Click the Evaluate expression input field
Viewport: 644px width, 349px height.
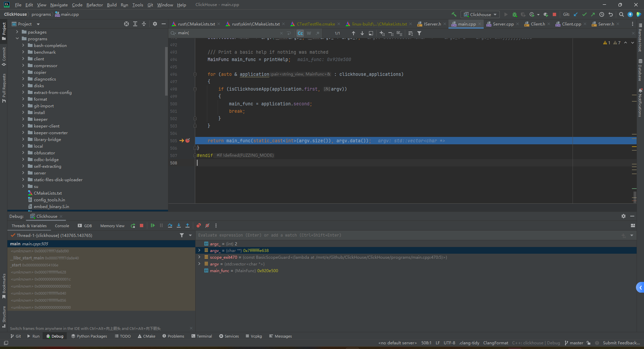click(402, 235)
